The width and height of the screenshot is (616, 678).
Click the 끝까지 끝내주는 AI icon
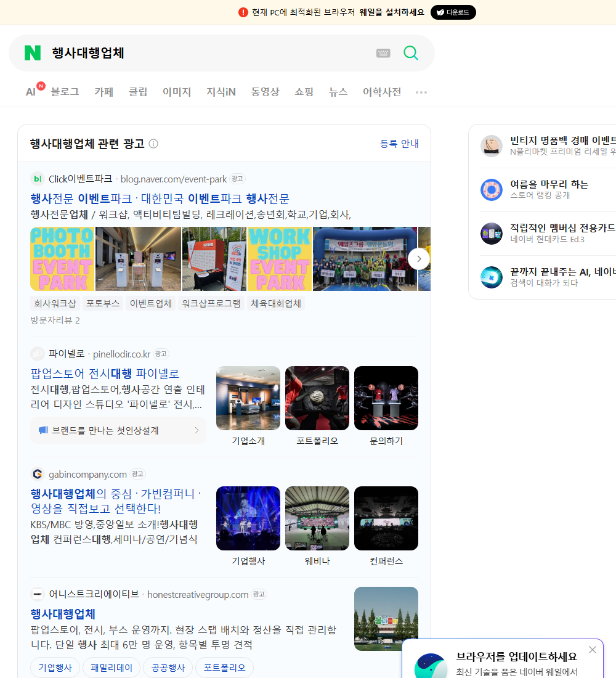click(492, 277)
